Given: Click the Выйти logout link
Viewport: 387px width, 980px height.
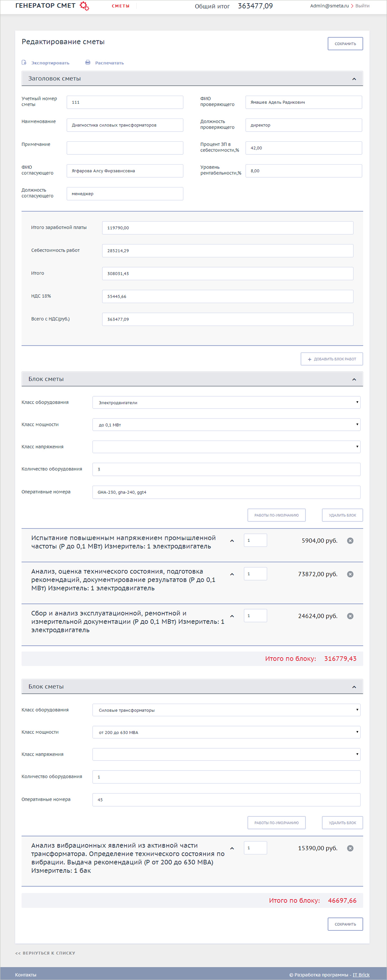Looking at the screenshot, I should [362, 6].
